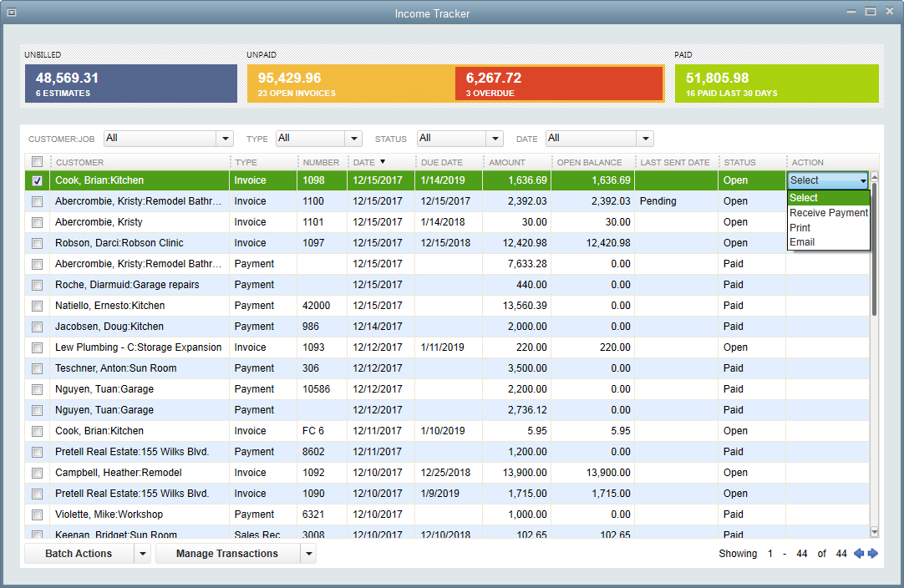Open the Status filter dropdown
This screenshot has height=588, width=904.
(495, 138)
